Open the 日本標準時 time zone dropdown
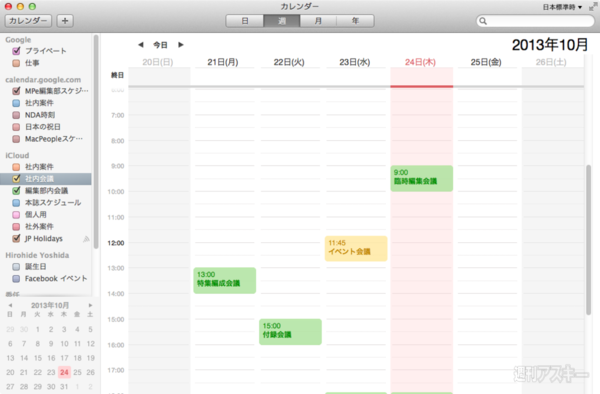 pyautogui.click(x=562, y=7)
